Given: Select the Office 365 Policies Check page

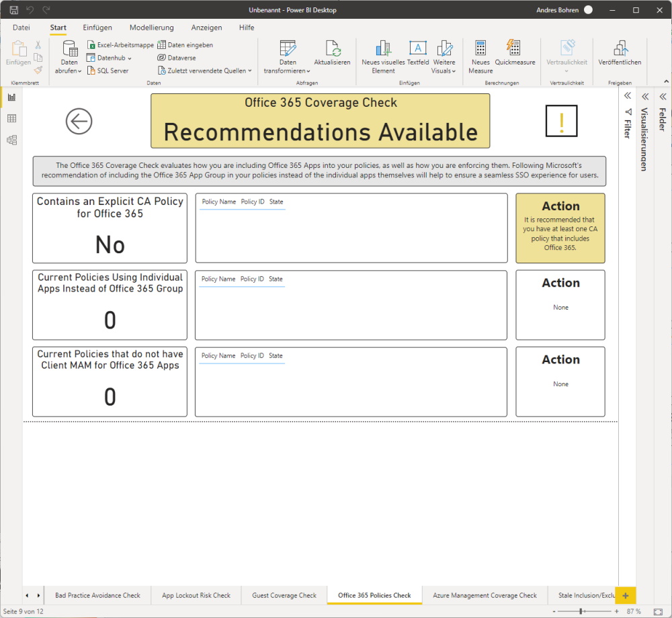Looking at the screenshot, I should tap(374, 595).
